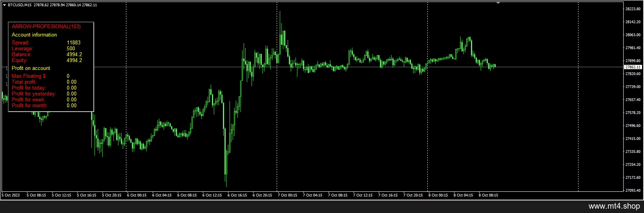Click the 28142.20 price scale label
Viewport: 644px width, 213px height.
coord(633,22)
